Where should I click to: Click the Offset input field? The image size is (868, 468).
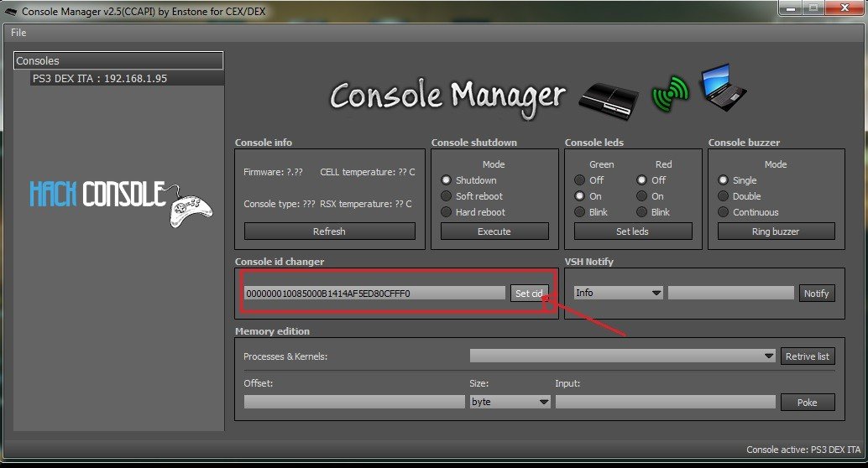click(354, 402)
